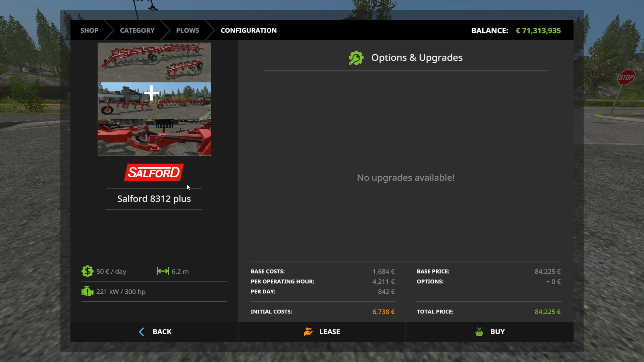Click the Salford brand logo
The width and height of the screenshot is (644, 362).
[154, 173]
